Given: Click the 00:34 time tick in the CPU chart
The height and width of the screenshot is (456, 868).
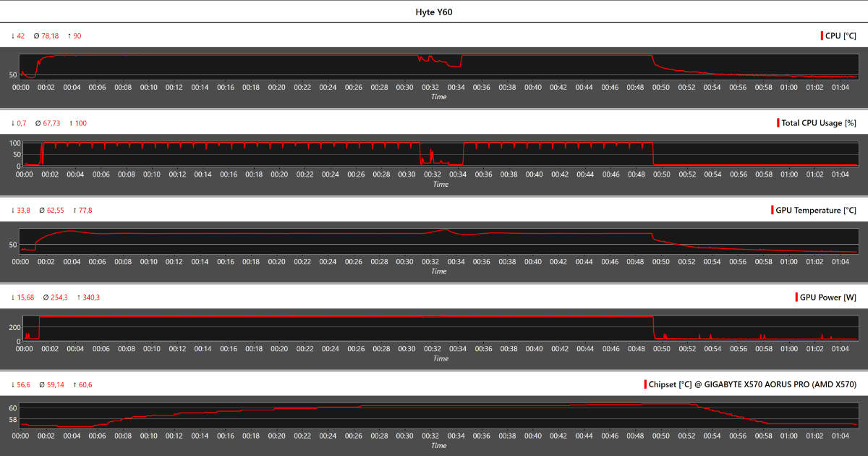Looking at the screenshot, I should point(456,87).
